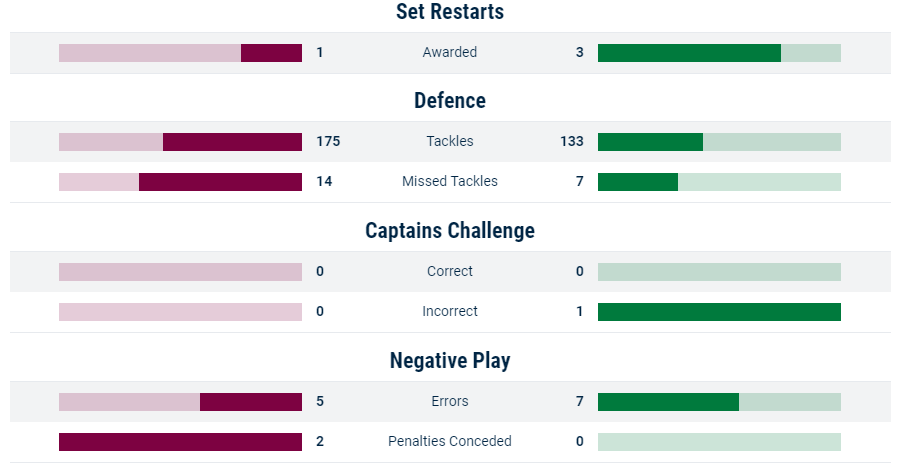Select the Penalties Conceded label
Screen dimensions: 904x475
pos(450,442)
